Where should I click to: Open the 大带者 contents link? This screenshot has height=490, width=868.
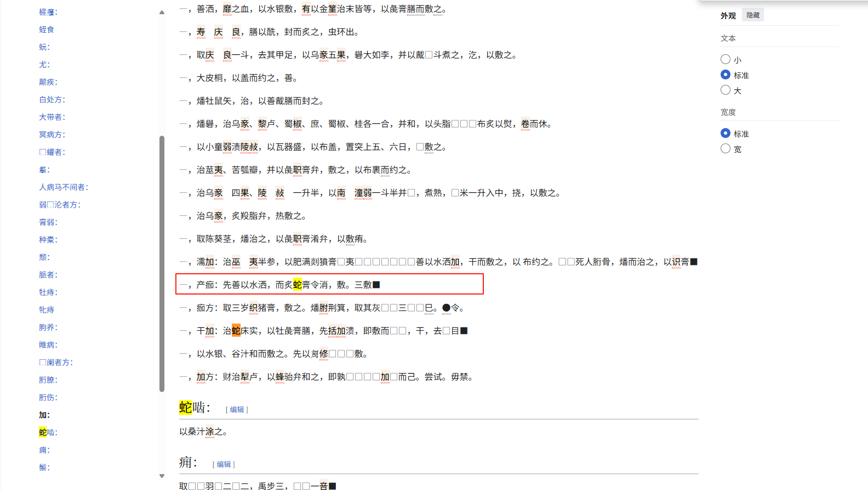tap(52, 117)
